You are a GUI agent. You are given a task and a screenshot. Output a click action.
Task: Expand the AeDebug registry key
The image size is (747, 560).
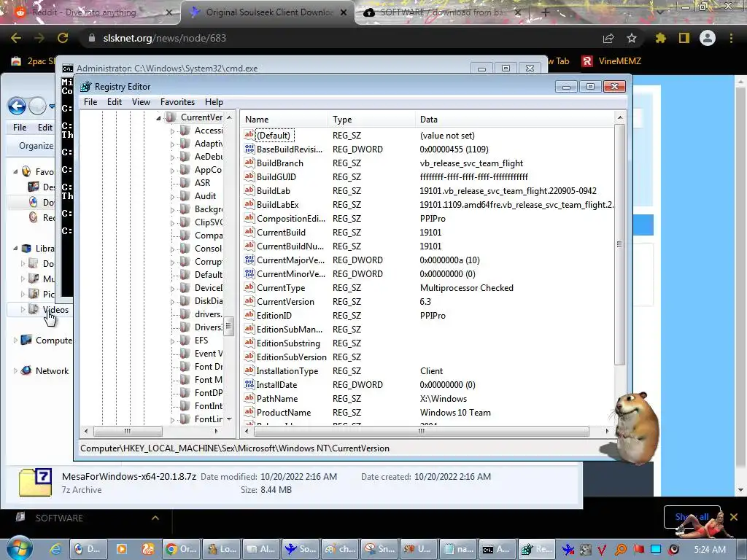pos(172,157)
